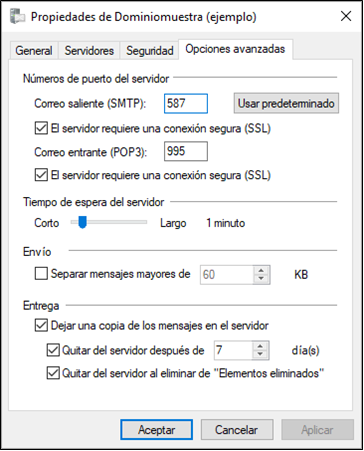The height and width of the screenshot is (451, 364).
Task: Enable Separar mensajes mayores de checkbox
Action: 41,274
